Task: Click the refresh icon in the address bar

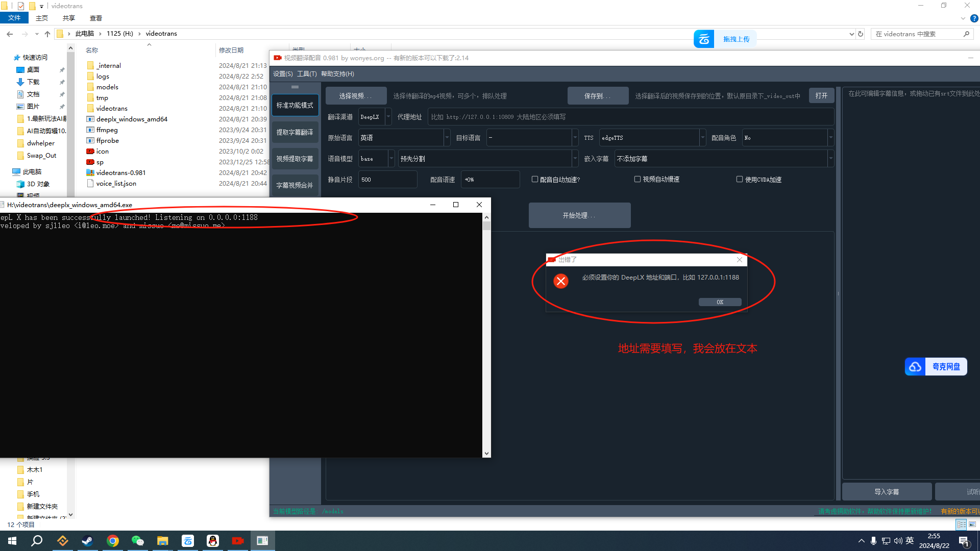Action: (x=861, y=34)
